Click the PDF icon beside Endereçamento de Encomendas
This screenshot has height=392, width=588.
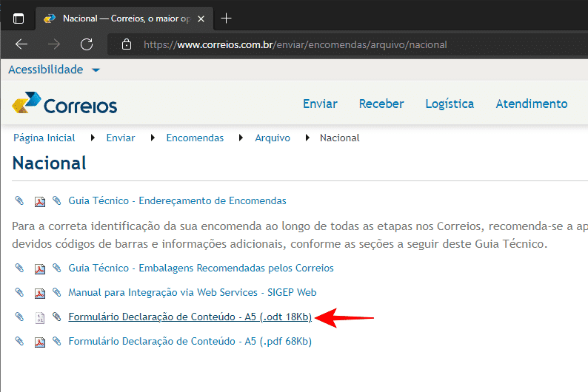coord(40,202)
